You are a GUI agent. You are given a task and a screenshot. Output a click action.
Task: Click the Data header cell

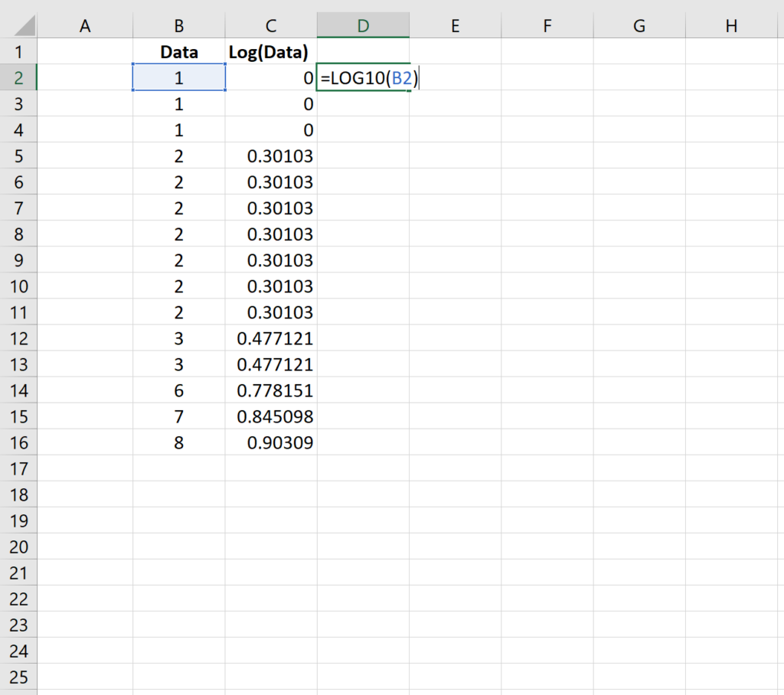(178, 51)
